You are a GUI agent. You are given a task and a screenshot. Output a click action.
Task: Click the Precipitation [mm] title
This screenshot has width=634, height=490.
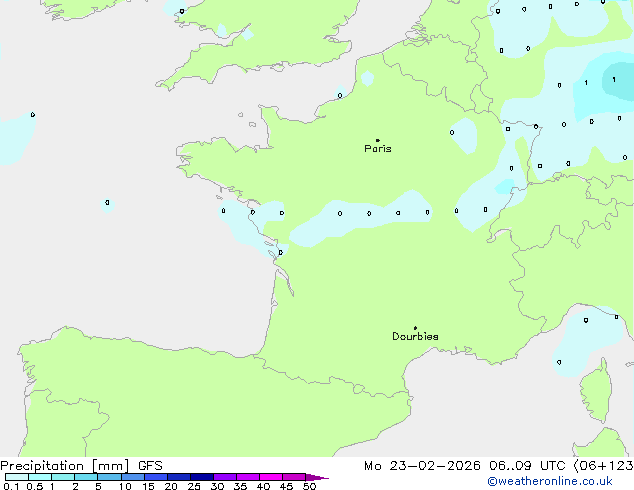click(64, 466)
